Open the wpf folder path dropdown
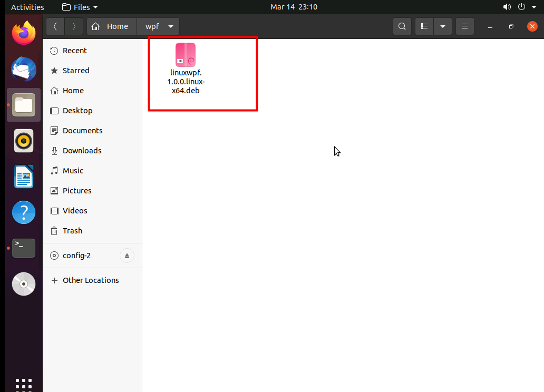The width and height of the screenshot is (544, 392). coord(171,26)
